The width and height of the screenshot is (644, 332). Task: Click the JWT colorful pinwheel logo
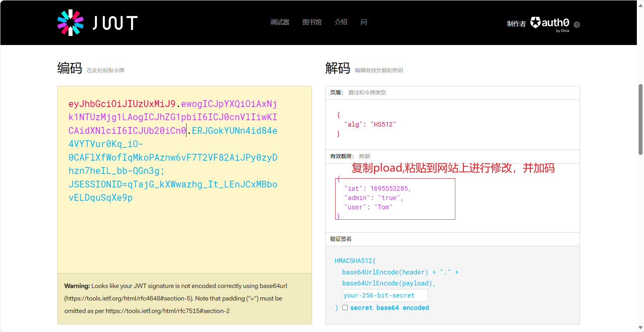[70, 23]
